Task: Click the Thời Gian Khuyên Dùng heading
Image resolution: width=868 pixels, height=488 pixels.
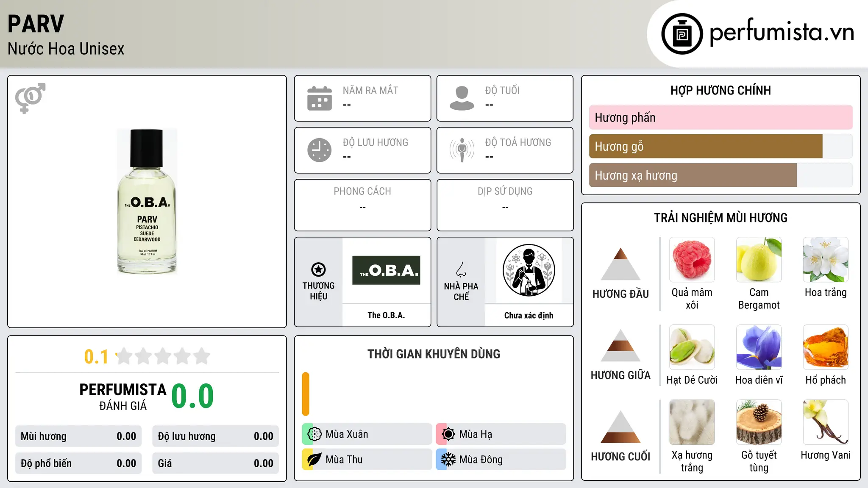Action: coord(434,354)
